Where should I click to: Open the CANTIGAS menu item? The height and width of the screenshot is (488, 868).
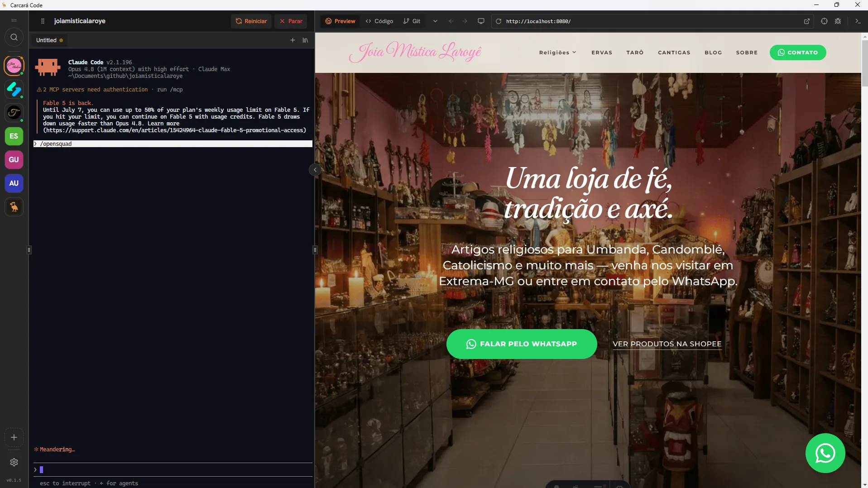pos(674,53)
